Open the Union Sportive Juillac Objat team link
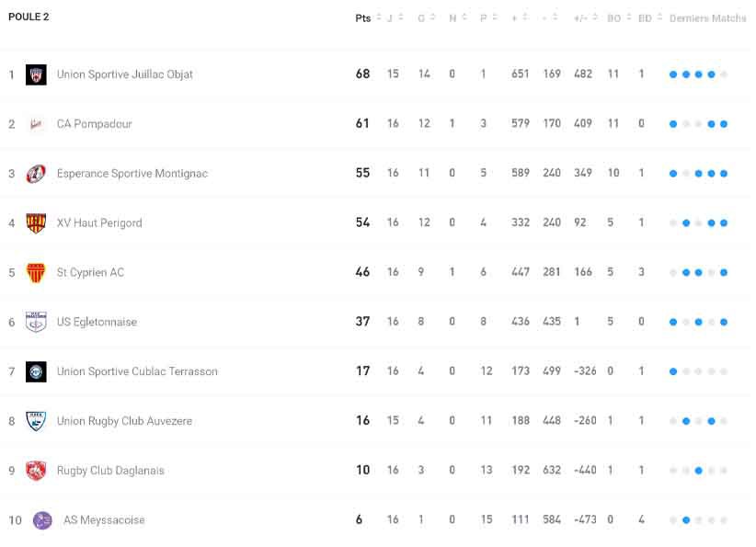The height and width of the screenshot is (547, 756). click(x=125, y=74)
